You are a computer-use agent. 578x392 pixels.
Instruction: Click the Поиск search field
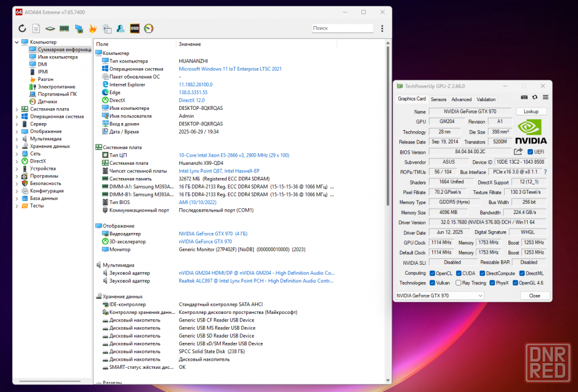[x=342, y=28]
